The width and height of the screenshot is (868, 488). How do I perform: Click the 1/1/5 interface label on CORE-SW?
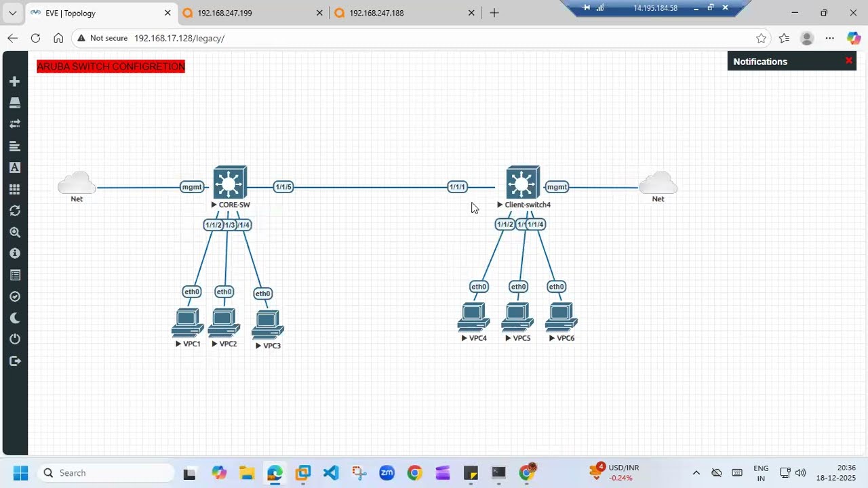283,187
